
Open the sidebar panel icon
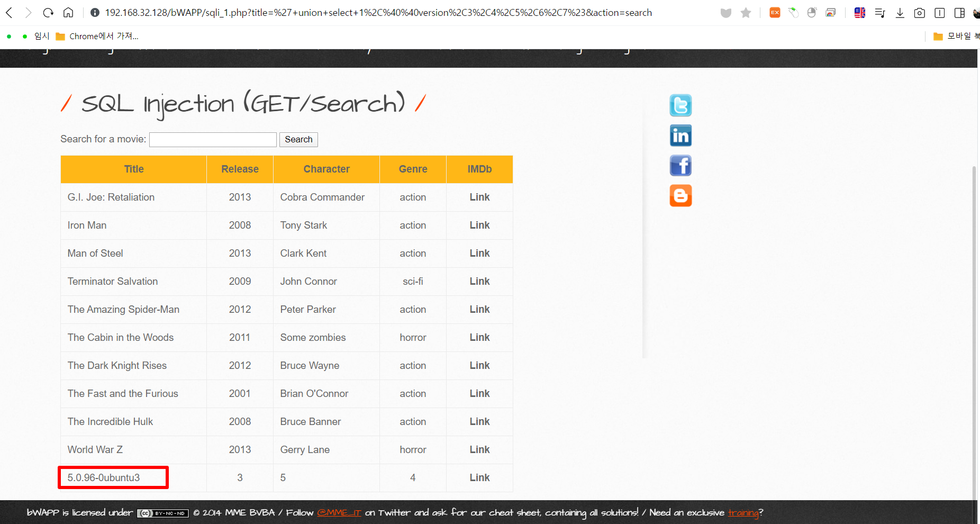point(959,13)
